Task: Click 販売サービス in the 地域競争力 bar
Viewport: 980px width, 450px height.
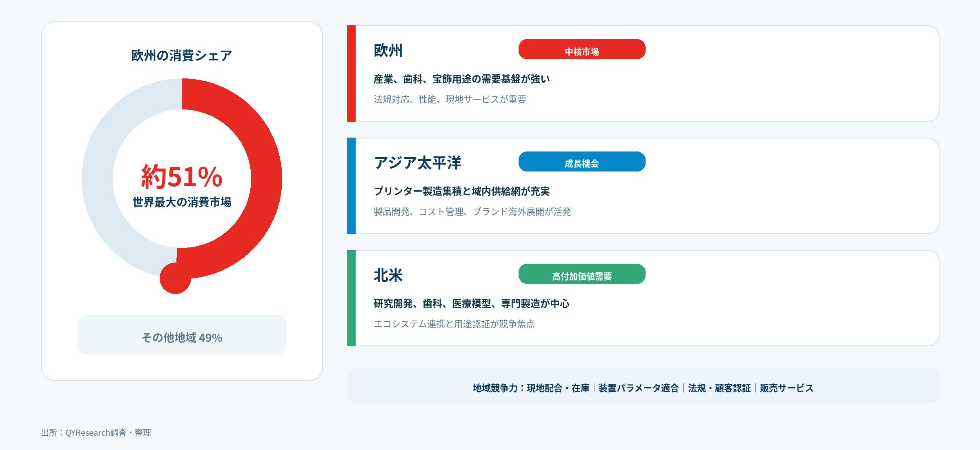Action: (x=787, y=388)
